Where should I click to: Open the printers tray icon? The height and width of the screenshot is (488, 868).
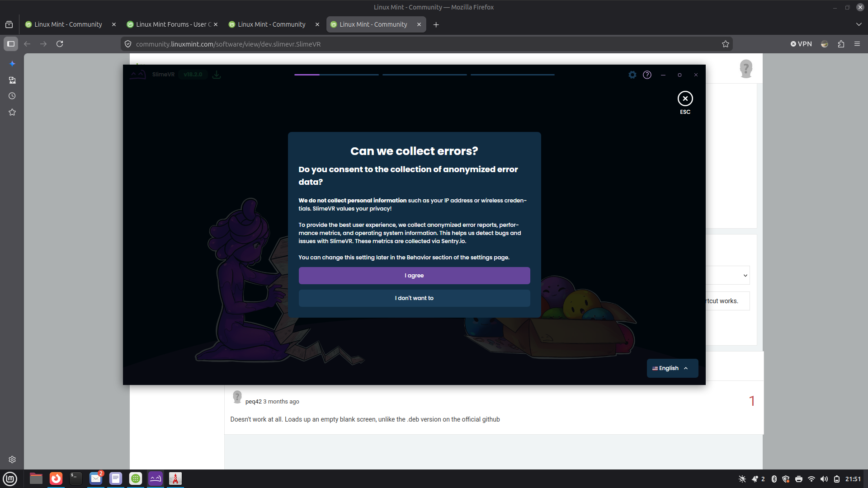(799, 479)
